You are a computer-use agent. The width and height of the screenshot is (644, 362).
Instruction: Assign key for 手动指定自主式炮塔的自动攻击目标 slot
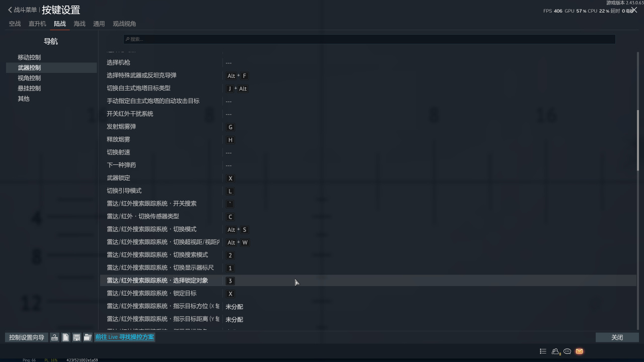(228, 102)
